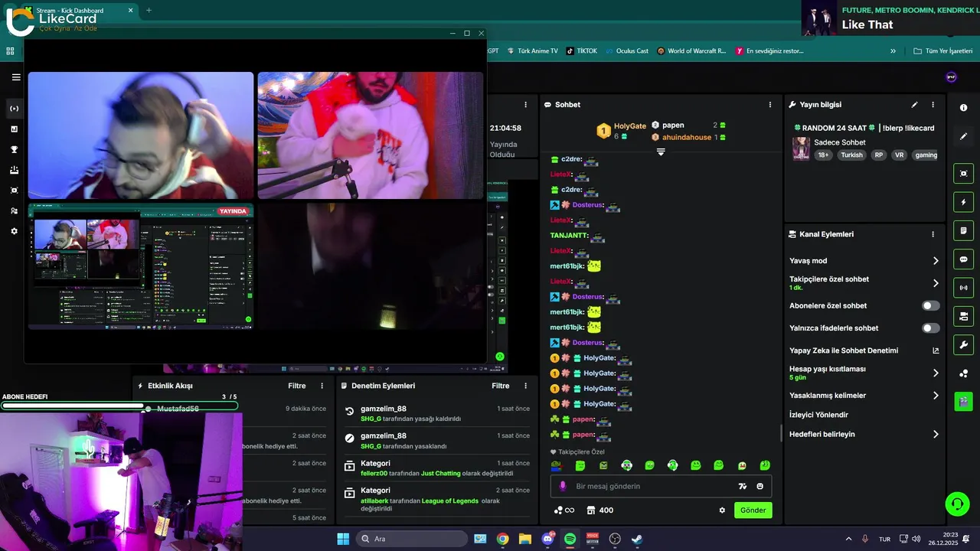The image size is (980, 551).
Task: Open Yapay Zeka ile Sohbet Denetimi link
Action: (864, 350)
